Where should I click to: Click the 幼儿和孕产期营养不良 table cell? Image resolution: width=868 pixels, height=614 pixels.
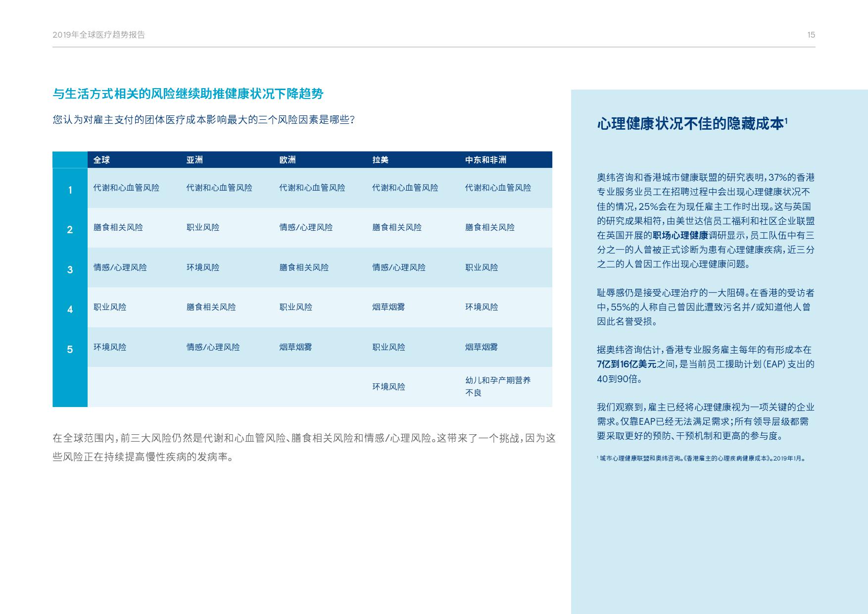497,386
